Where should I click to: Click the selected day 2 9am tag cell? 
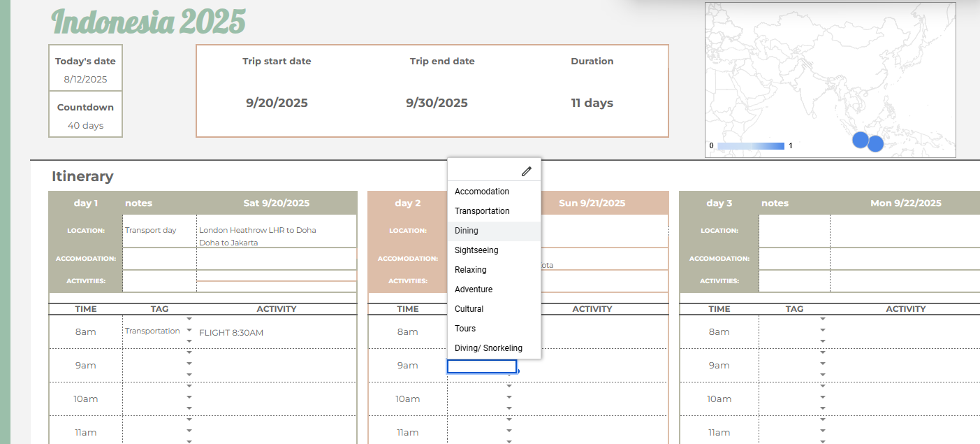482,366
